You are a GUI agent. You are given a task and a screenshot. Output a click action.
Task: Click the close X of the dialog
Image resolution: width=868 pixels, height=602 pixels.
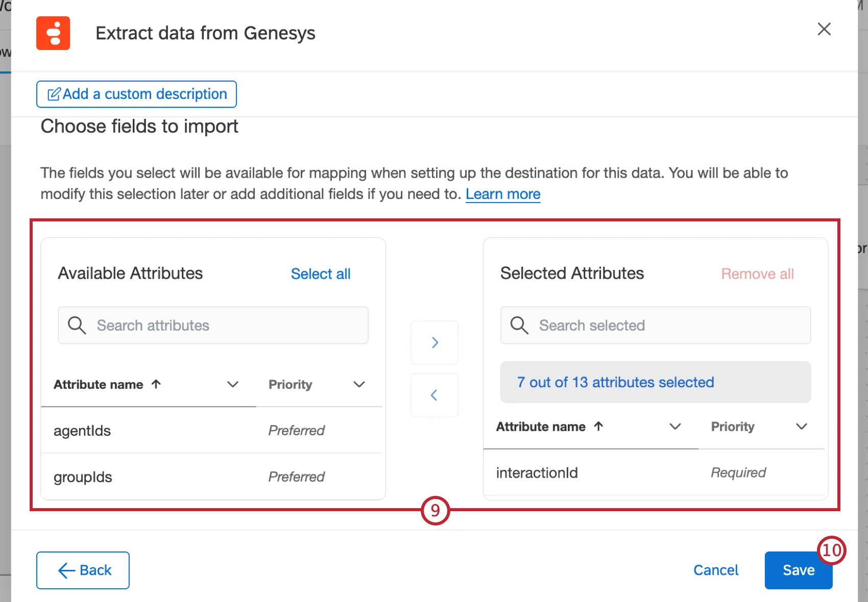click(824, 29)
